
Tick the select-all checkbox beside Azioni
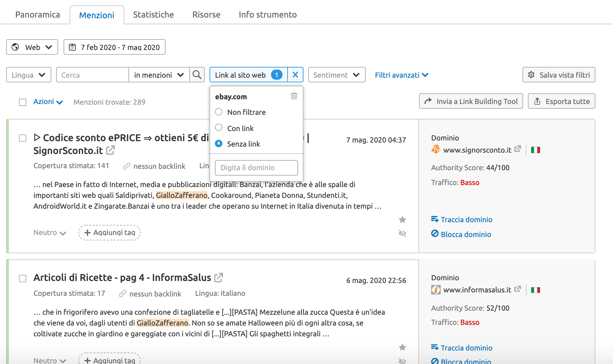coord(23,102)
